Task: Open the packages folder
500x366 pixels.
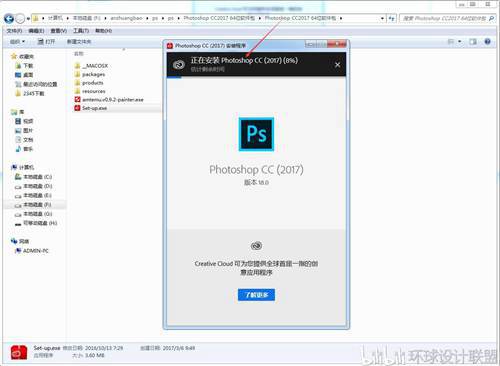Action: [x=90, y=74]
